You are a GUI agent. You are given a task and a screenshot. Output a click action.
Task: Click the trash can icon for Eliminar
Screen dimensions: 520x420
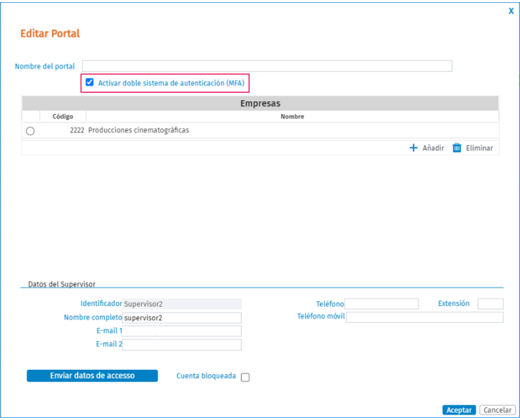click(457, 148)
